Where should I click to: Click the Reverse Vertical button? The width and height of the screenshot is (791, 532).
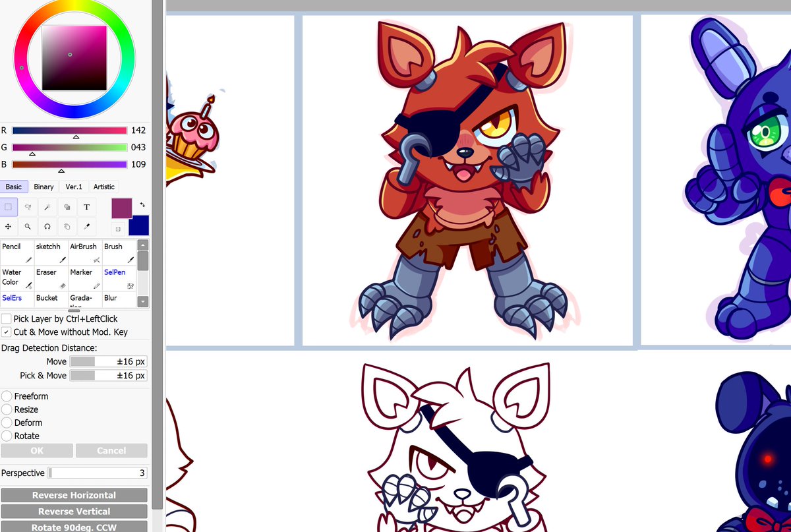(x=74, y=512)
